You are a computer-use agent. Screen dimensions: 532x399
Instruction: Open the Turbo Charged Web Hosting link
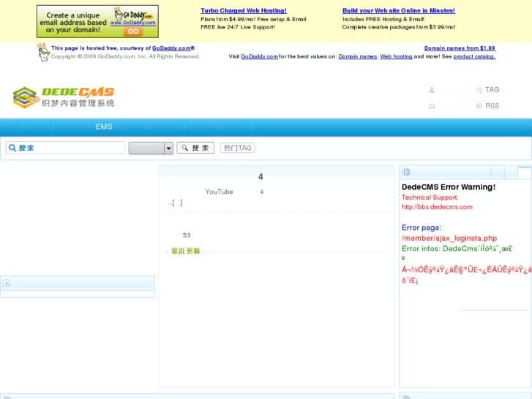click(244, 10)
